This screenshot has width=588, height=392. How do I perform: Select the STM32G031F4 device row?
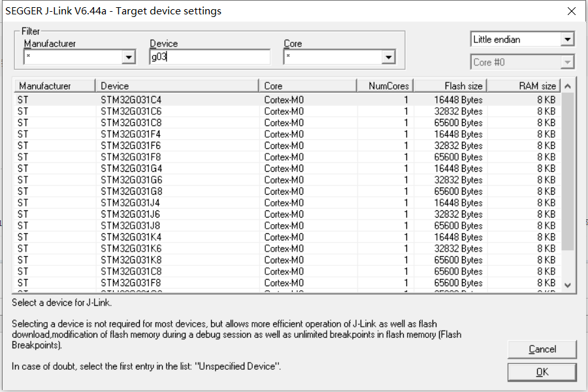coord(287,135)
